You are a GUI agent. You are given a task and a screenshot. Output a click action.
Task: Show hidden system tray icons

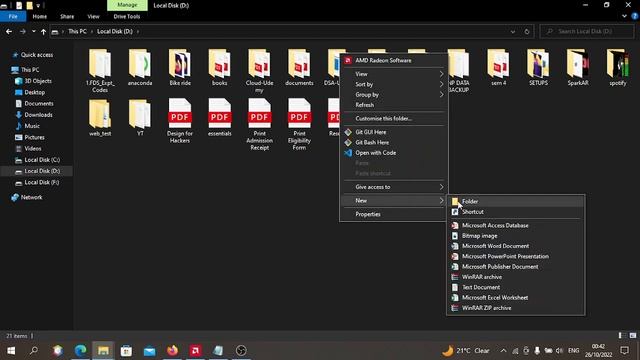503,350
